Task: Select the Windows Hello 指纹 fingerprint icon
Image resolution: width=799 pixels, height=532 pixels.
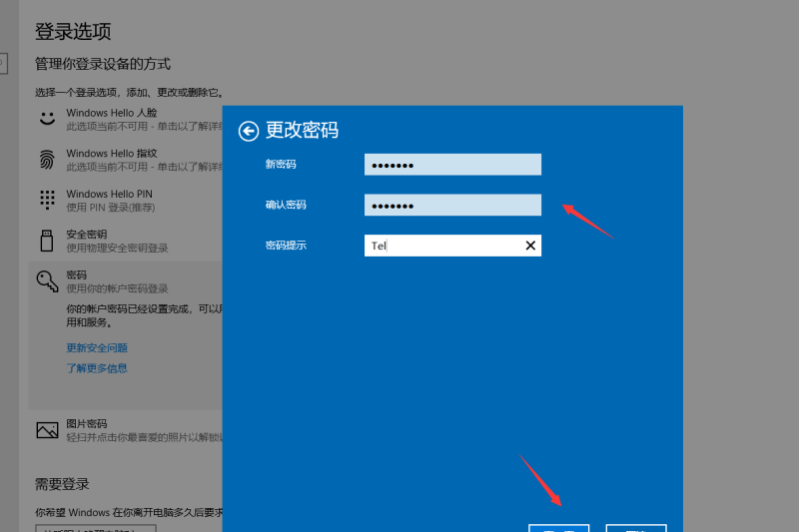Action: (47, 160)
